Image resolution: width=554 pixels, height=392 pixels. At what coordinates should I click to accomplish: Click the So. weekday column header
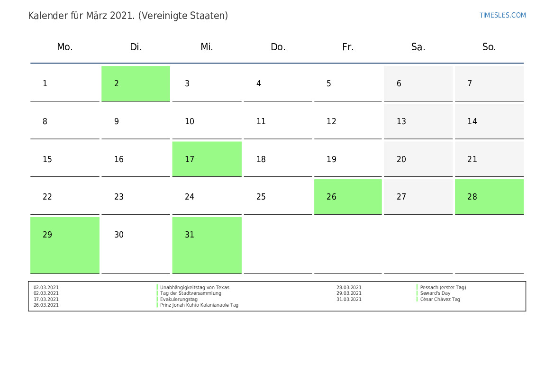click(x=489, y=47)
